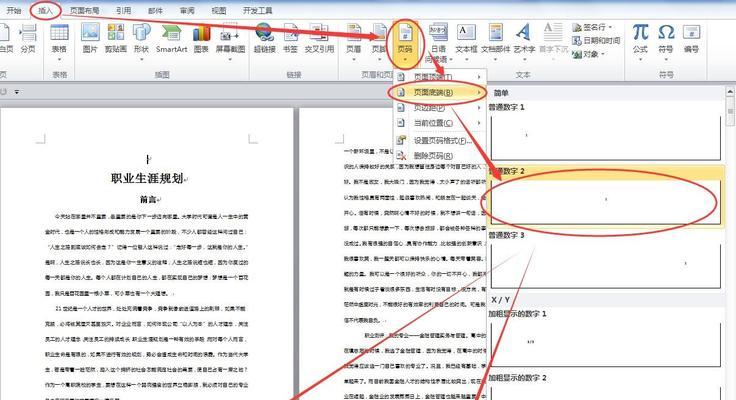Open the dropdown arrow under 屏幕截图

point(230,60)
